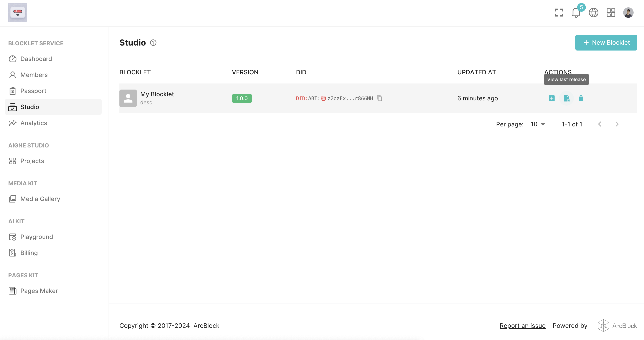This screenshot has width=644, height=340.
Task: Navigate to Analytics section
Action: (x=33, y=123)
